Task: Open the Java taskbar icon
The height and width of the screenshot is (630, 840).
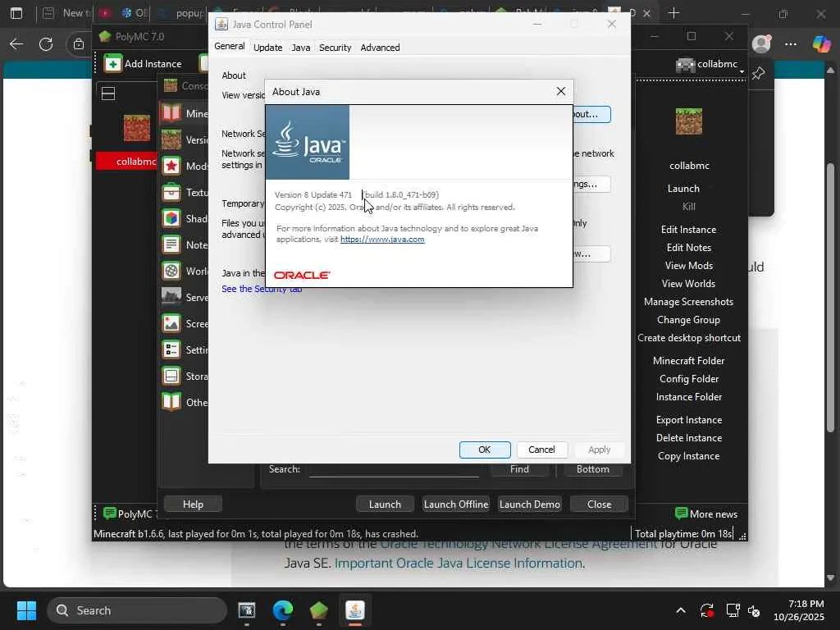Action: point(354,610)
